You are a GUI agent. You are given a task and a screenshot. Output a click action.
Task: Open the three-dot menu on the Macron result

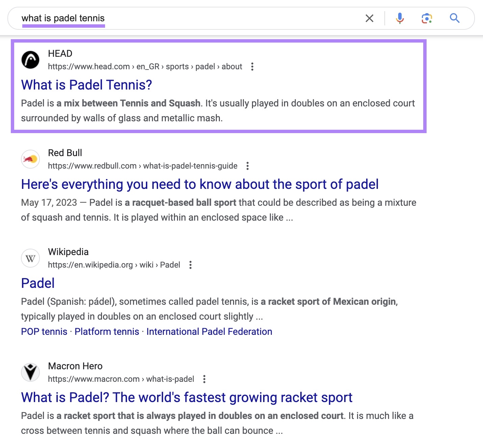click(x=204, y=379)
